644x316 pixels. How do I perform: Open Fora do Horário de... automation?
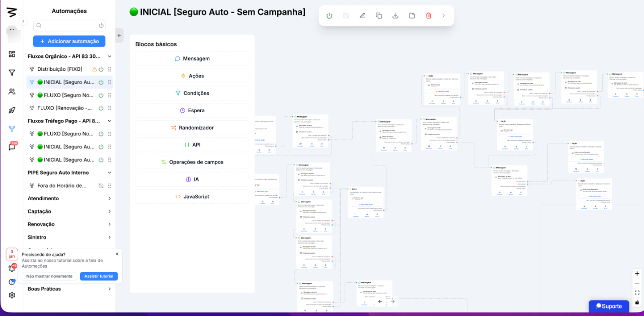pos(62,186)
